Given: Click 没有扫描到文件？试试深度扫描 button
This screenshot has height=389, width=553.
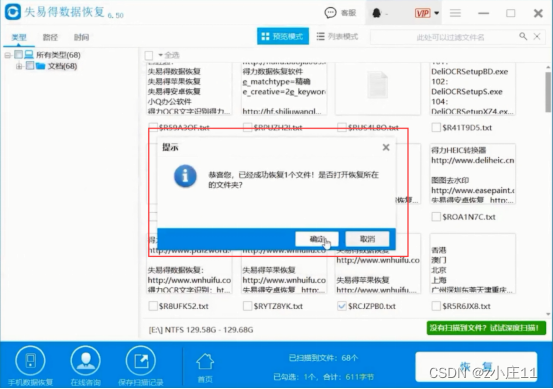Looking at the screenshot, I should (x=486, y=328).
